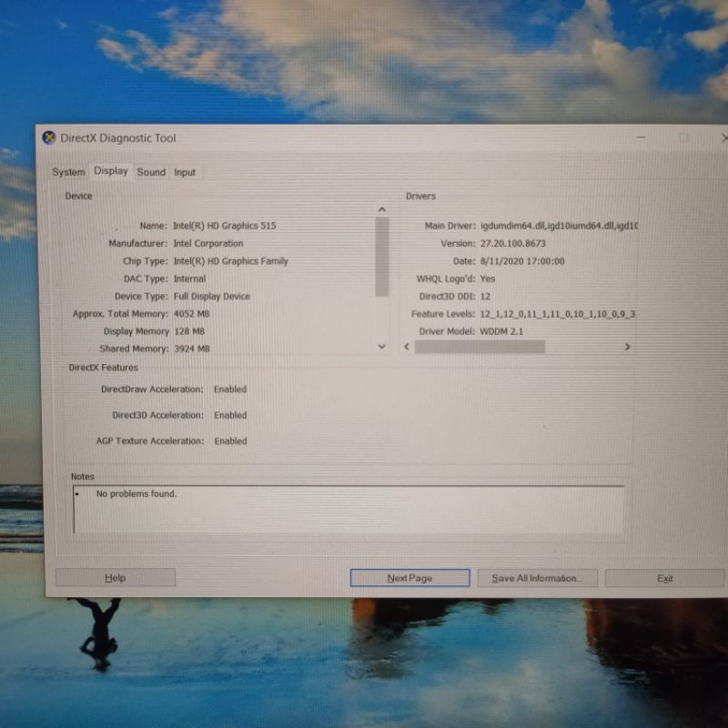728x728 pixels.
Task: Select the 4052 MB total memory value
Action: pyautogui.click(x=192, y=314)
